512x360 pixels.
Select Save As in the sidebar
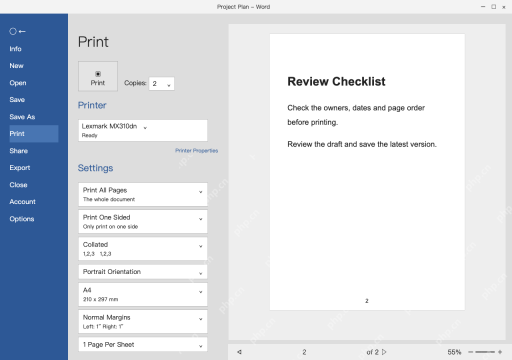pos(22,117)
